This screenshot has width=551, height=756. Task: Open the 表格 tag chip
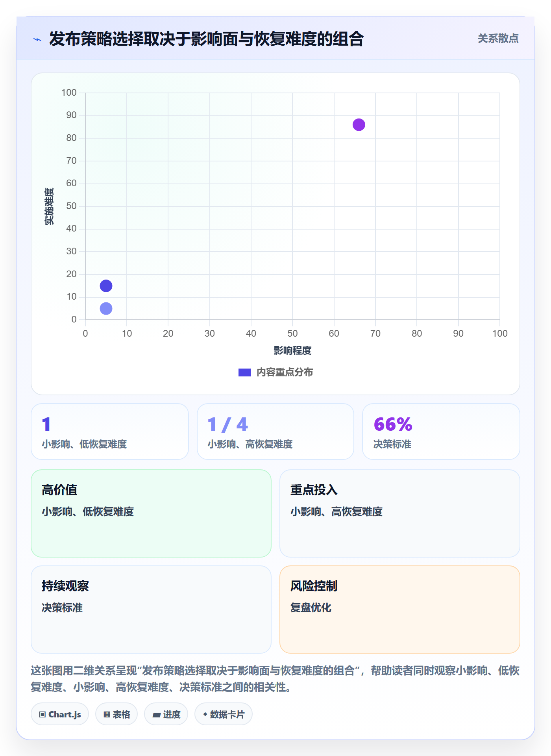click(116, 714)
